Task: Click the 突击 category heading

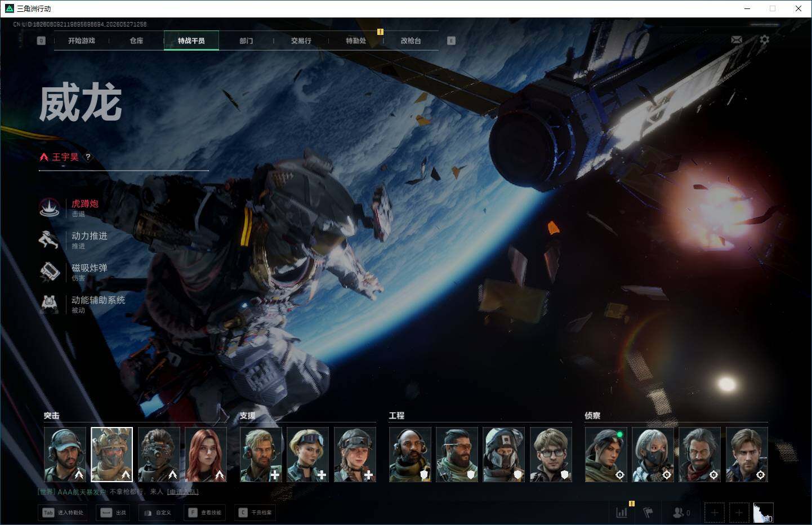Action: coord(52,416)
